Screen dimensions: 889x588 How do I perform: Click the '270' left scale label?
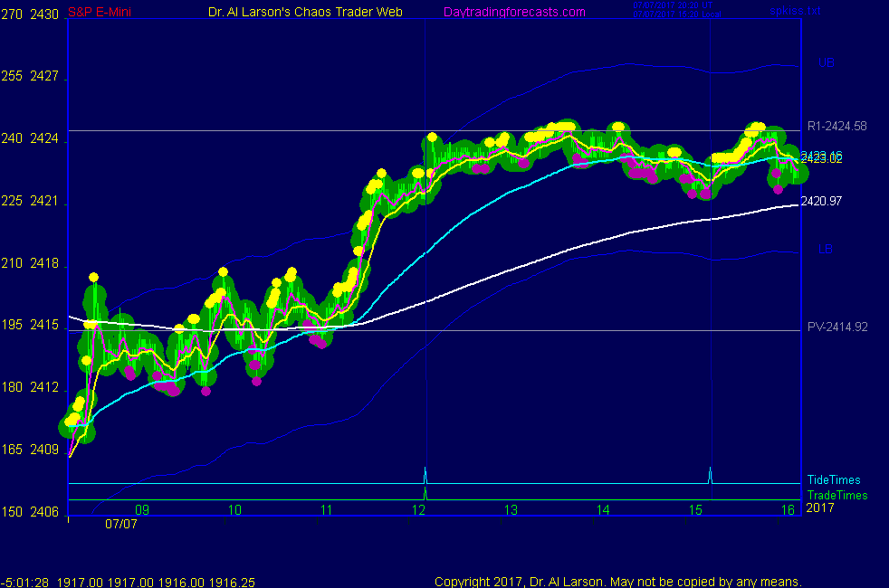coord(12,14)
